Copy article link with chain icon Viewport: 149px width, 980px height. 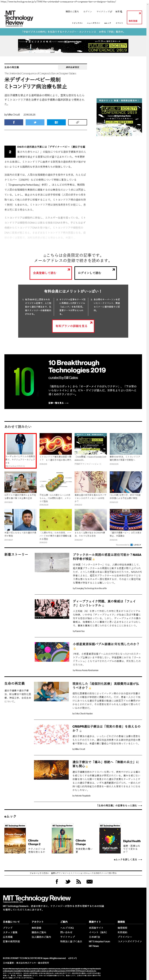[x=77, y=122]
